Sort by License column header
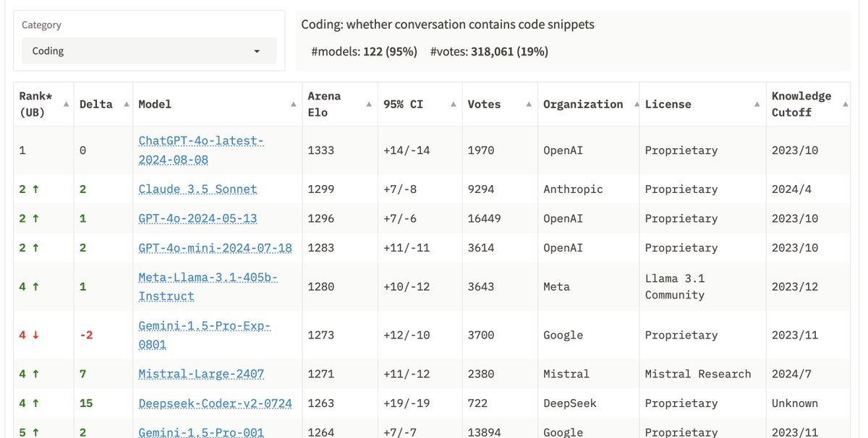 (x=702, y=104)
